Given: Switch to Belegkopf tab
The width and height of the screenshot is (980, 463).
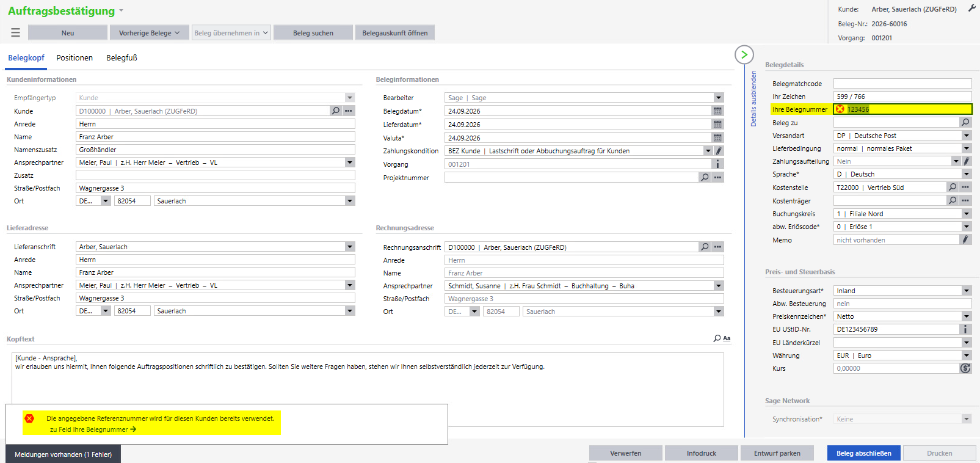Looking at the screenshot, I should pos(26,58).
